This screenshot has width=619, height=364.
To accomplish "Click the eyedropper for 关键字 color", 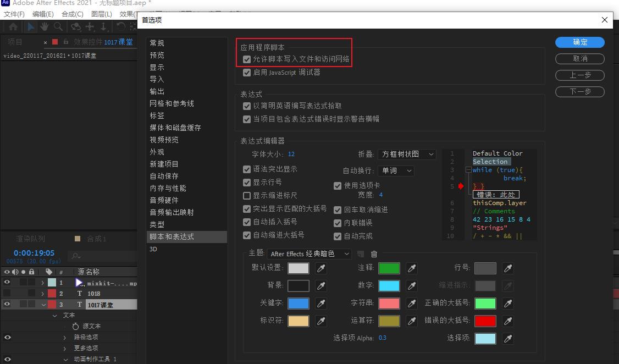I will coord(321,303).
